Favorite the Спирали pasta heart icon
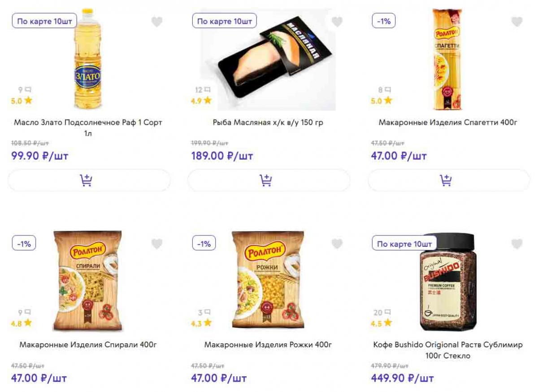 156,244
